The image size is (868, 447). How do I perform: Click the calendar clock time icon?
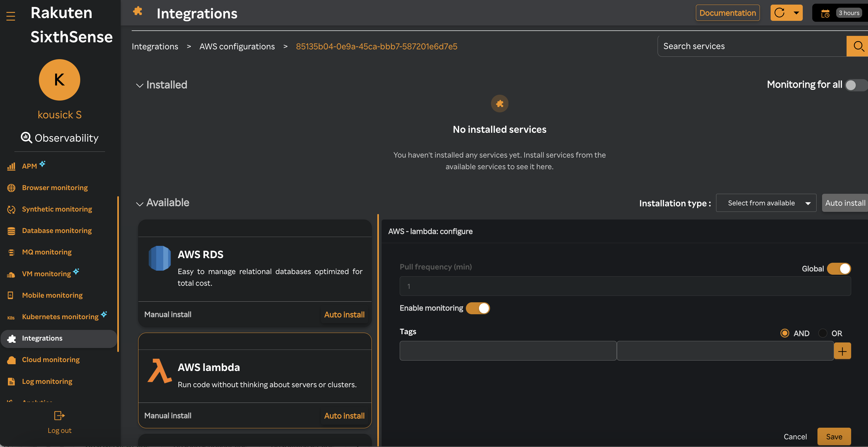click(x=825, y=13)
